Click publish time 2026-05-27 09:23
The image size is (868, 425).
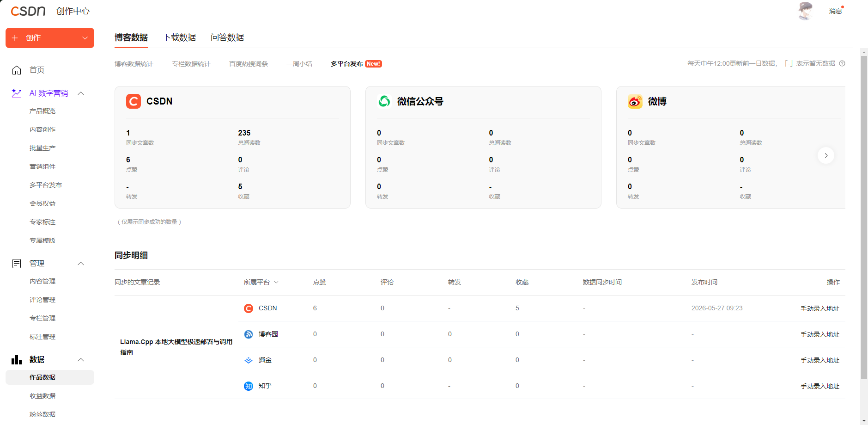[717, 308]
